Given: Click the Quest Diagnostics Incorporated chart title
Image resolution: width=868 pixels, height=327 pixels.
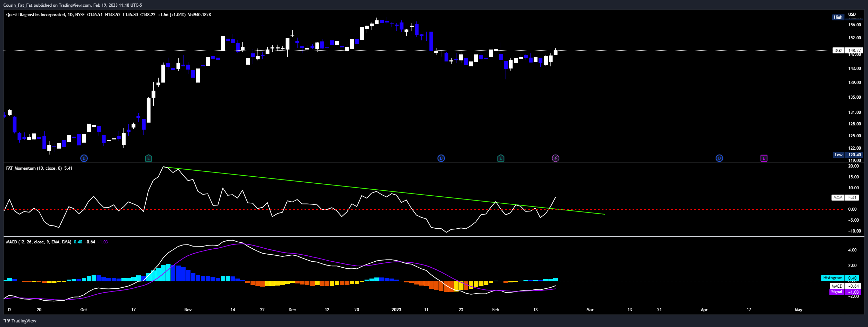Looking at the screenshot, I should (x=36, y=15).
